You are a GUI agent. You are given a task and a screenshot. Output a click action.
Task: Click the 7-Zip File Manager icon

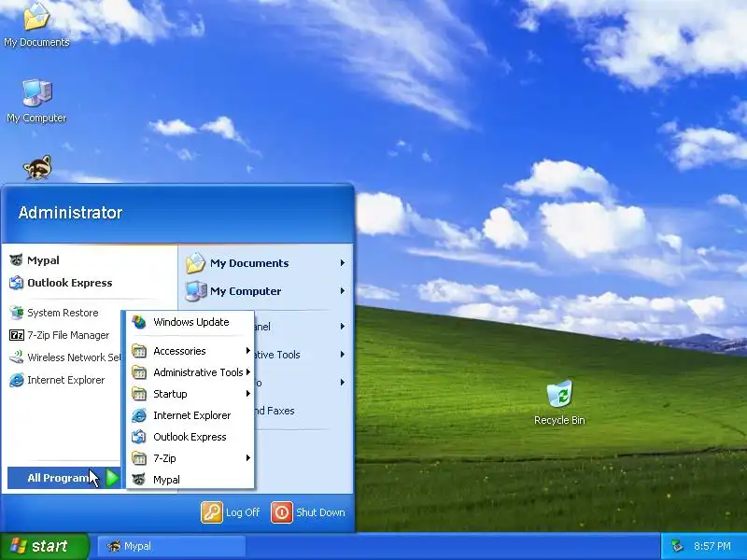[x=16, y=335]
